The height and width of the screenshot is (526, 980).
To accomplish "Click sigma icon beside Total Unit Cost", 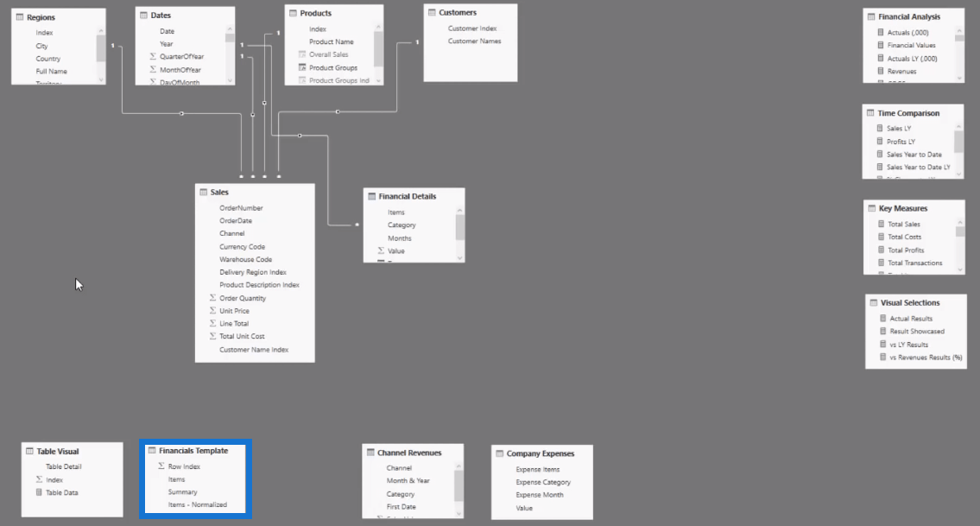I will tap(212, 336).
